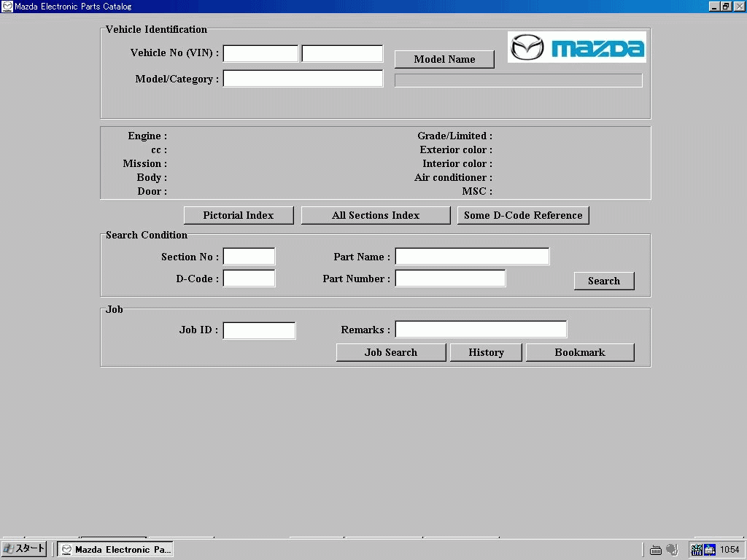Click the Remarks input field
The width and height of the screenshot is (747, 560).
[x=481, y=329]
